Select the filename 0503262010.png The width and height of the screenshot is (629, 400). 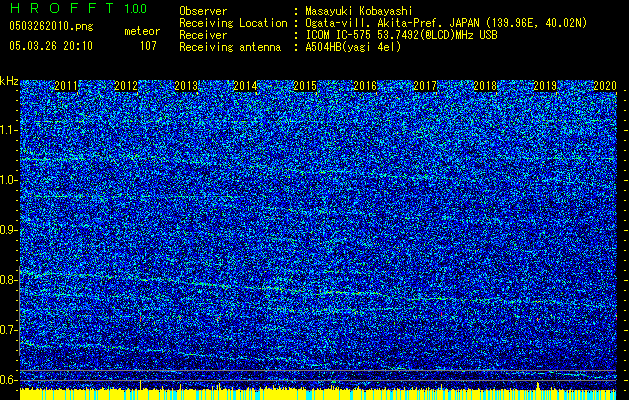point(51,27)
